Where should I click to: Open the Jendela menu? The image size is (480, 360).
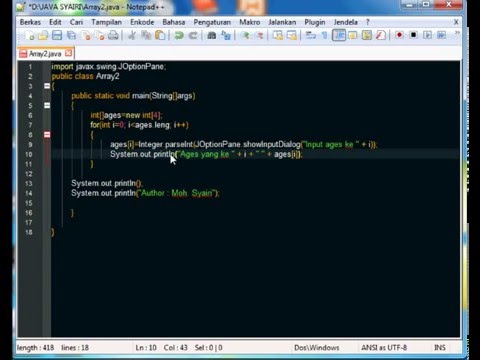[346, 22]
